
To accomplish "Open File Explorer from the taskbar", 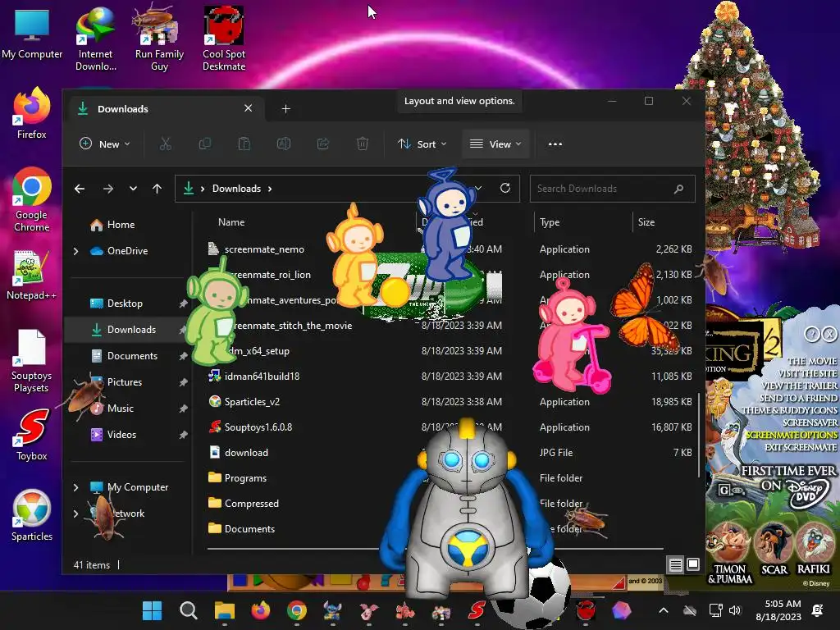I will (x=225, y=610).
